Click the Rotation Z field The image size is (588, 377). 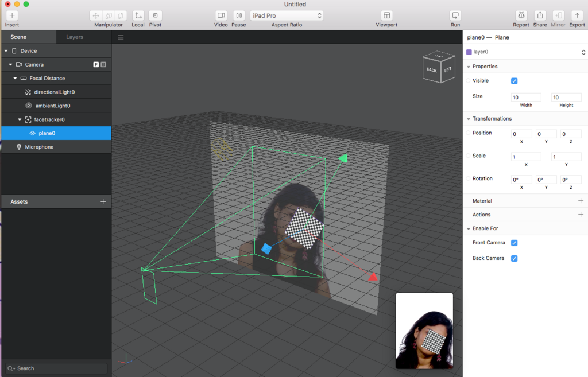[571, 180]
